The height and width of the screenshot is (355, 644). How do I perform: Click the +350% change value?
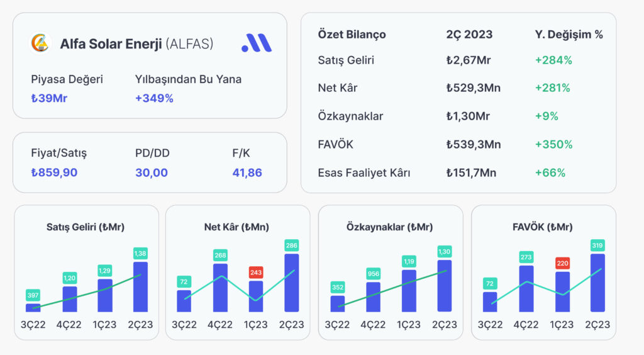(553, 145)
